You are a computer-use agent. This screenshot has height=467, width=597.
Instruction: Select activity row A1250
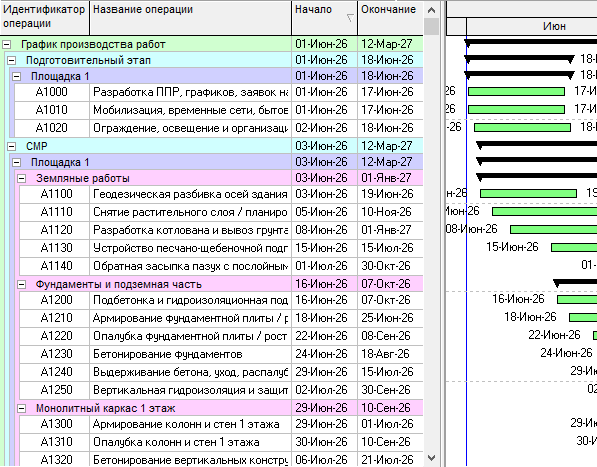point(222,390)
